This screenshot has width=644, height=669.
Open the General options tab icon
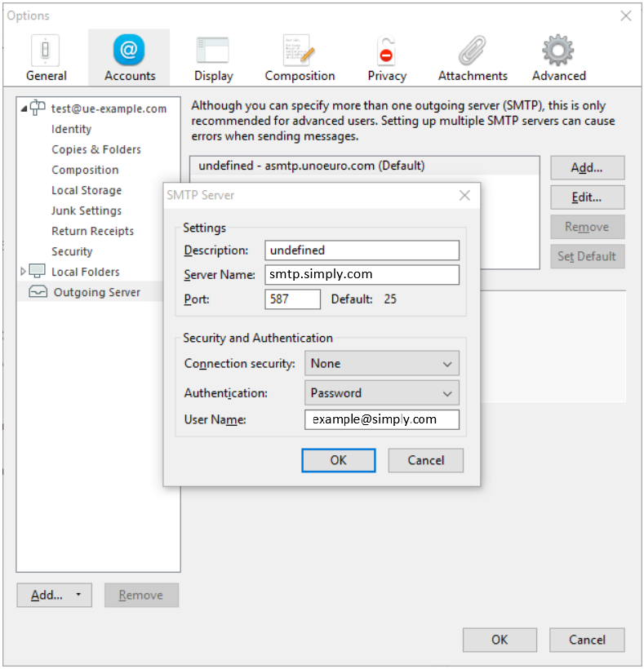pyautogui.click(x=46, y=51)
